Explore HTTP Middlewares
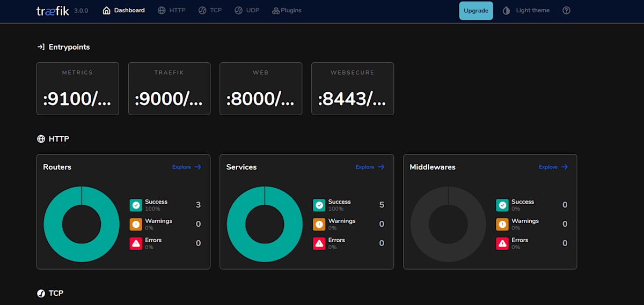Screen dimensions: 644x305 553,167
